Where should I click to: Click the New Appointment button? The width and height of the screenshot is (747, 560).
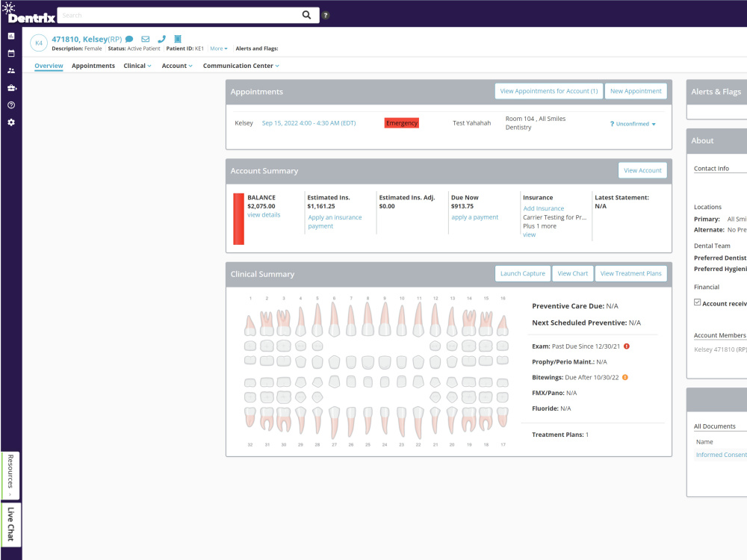coord(636,91)
